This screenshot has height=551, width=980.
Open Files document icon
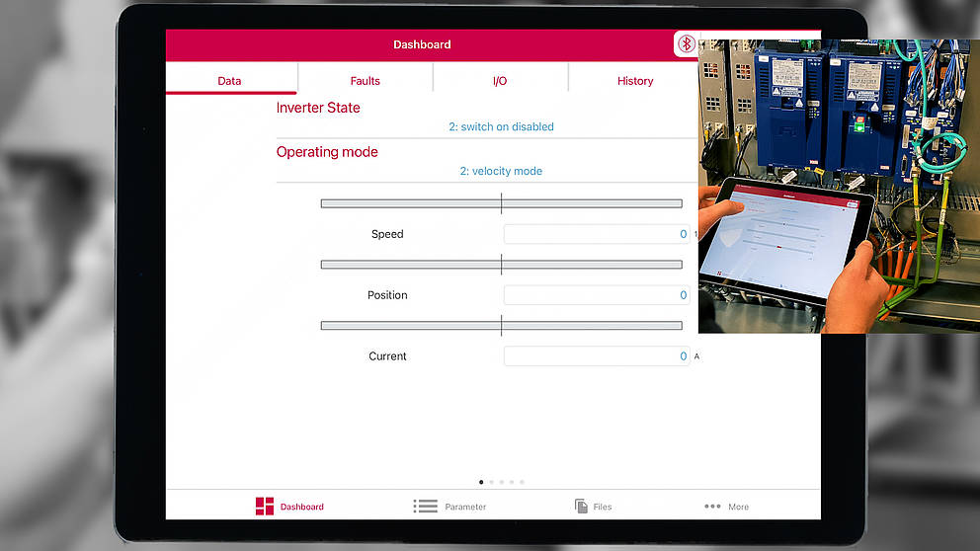[581, 506]
